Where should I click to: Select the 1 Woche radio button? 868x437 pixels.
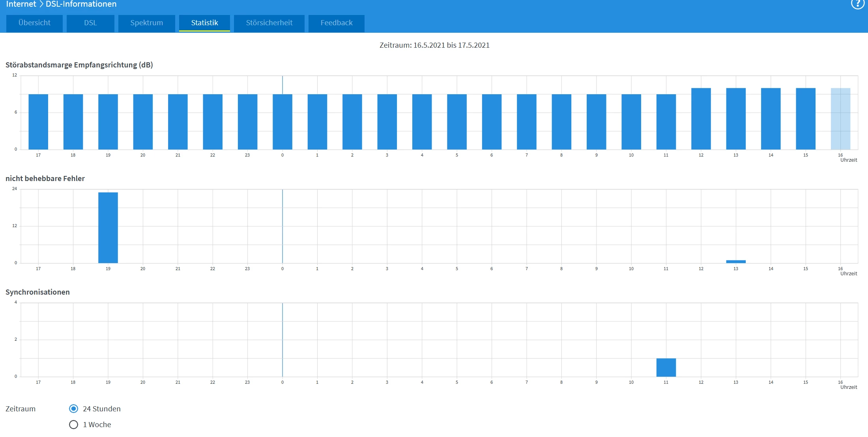point(73,424)
